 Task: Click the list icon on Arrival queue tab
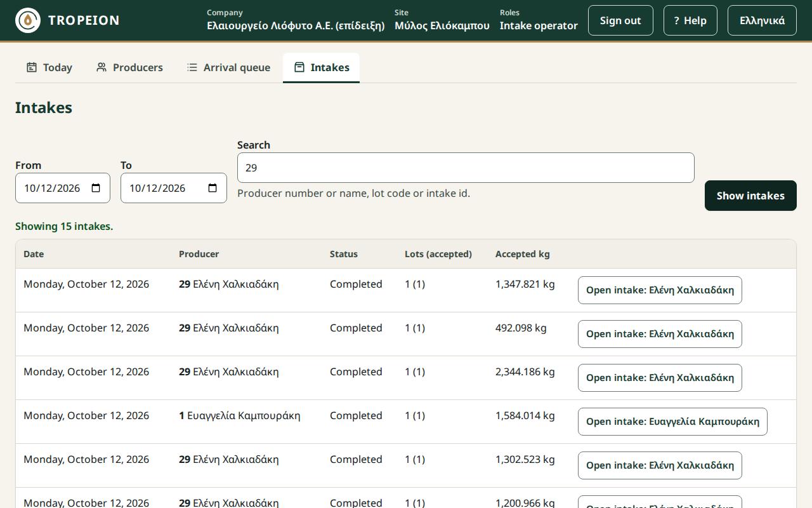(x=192, y=67)
